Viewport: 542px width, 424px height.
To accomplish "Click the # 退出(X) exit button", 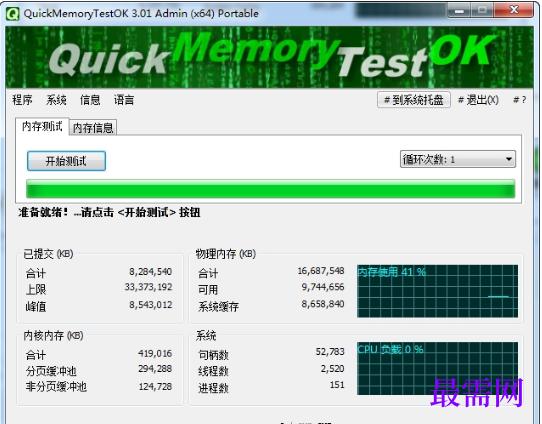I will pos(478,100).
